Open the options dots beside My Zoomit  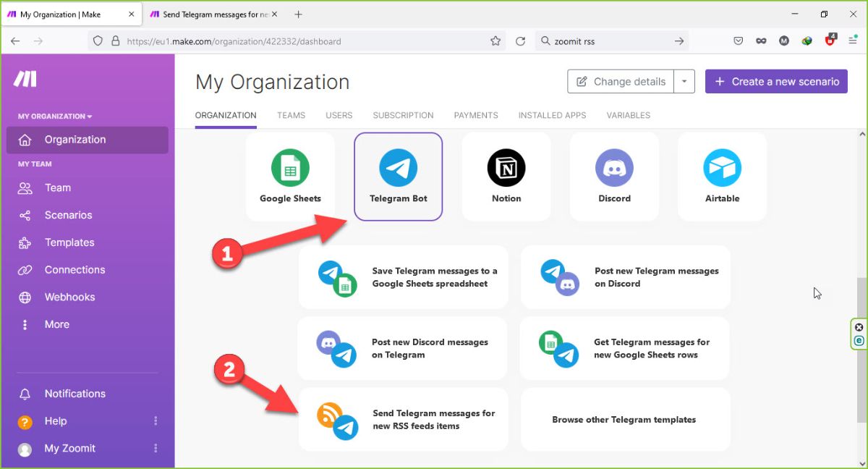(x=156, y=449)
